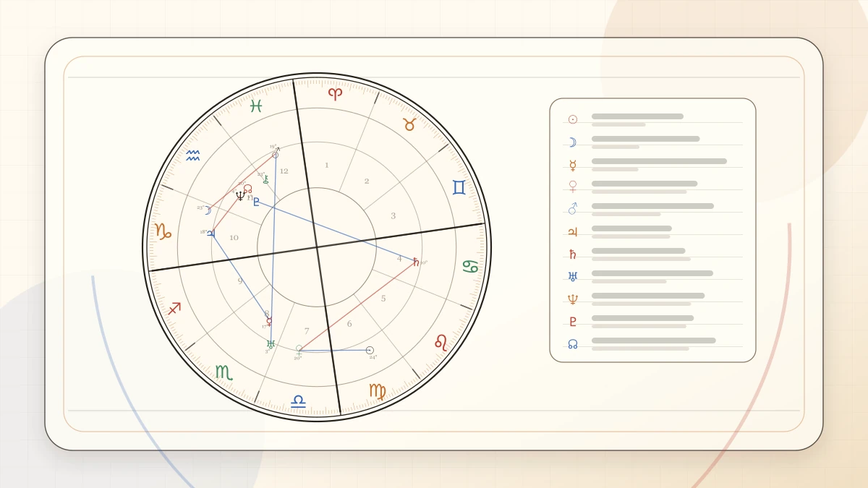
Task: Select the blue Pluto marker inside the chart
Action: pos(256,202)
